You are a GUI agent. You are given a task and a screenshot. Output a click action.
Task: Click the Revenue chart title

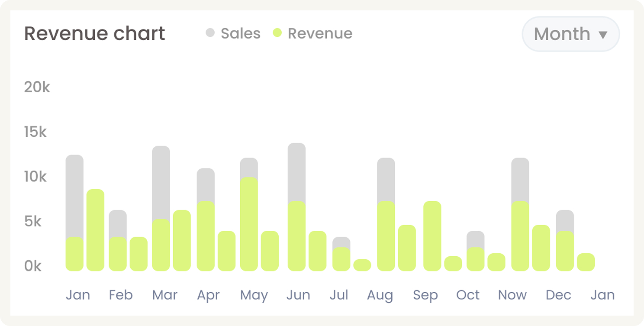tap(94, 33)
